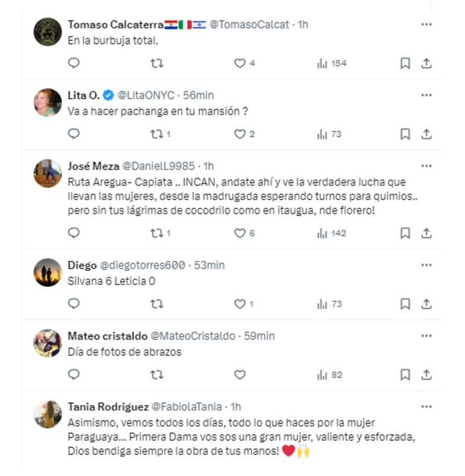
Task: View analytics for José Meza's tweet
Action: (x=332, y=233)
